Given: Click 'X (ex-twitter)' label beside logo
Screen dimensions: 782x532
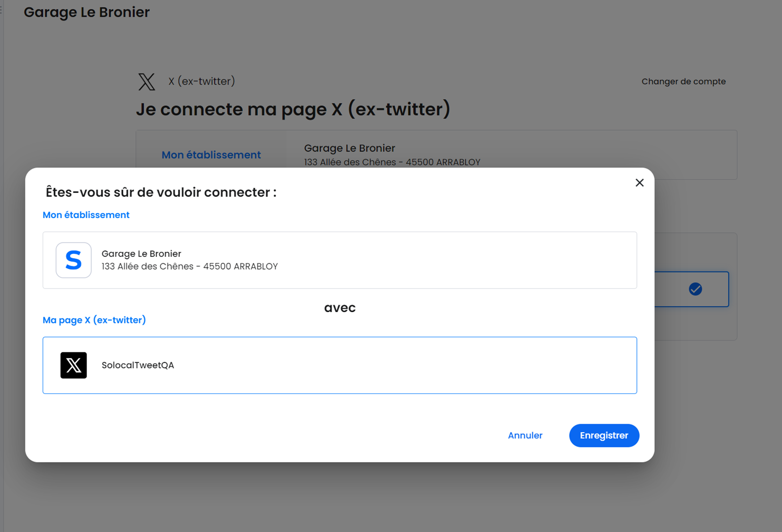Looking at the screenshot, I should point(201,81).
